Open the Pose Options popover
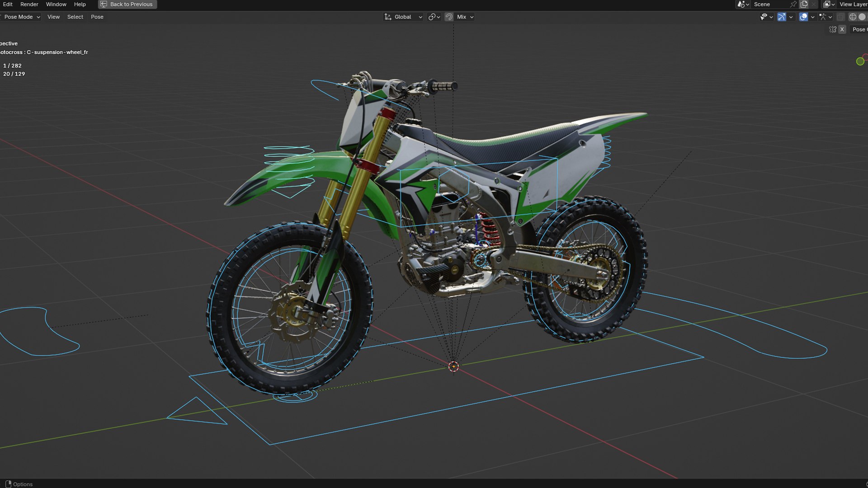This screenshot has width=868, height=488. [859, 29]
